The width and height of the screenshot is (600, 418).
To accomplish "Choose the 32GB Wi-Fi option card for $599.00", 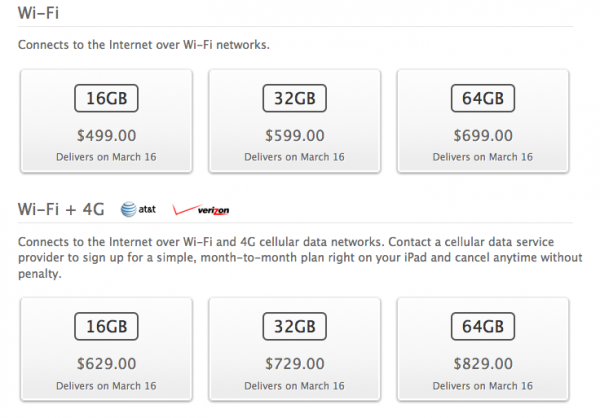I will coord(293,120).
